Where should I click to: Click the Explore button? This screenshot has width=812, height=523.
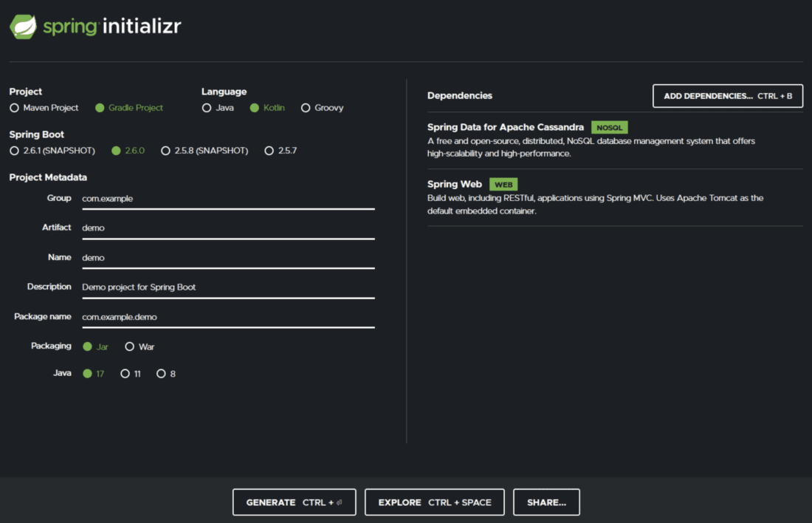click(434, 502)
